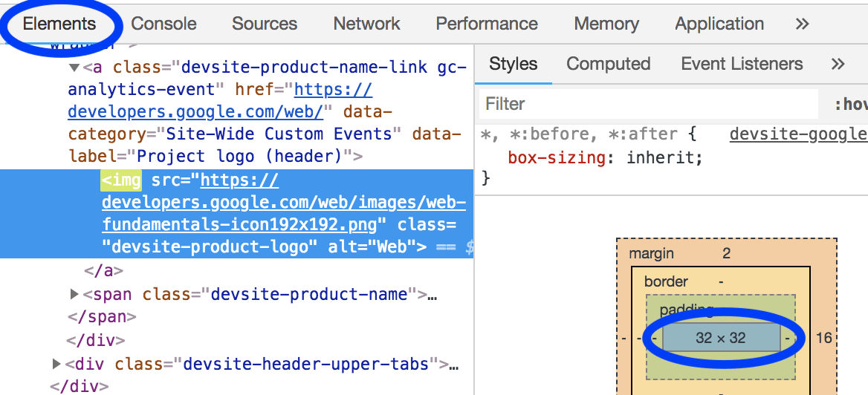The height and width of the screenshot is (395, 868).
Task: Show more sidebar panes next to Event Listeners
Action: point(838,64)
